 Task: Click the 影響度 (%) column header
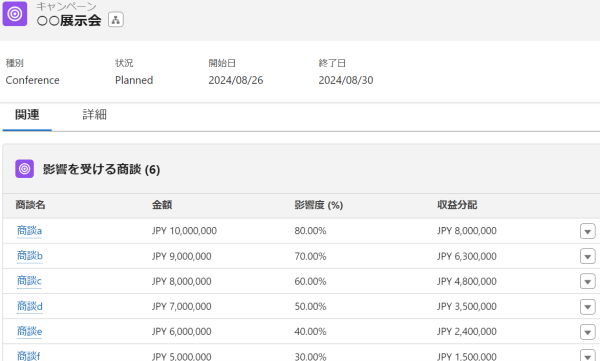tap(318, 205)
